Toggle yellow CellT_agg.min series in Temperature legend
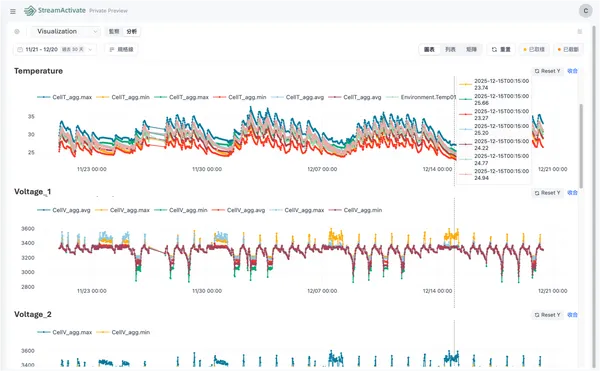 [x=123, y=98]
